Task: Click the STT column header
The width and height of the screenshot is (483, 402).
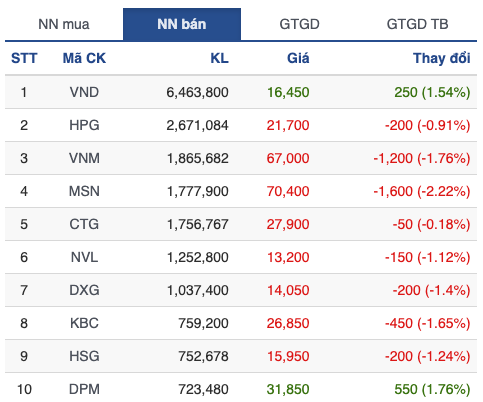Action: tap(24, 58)
